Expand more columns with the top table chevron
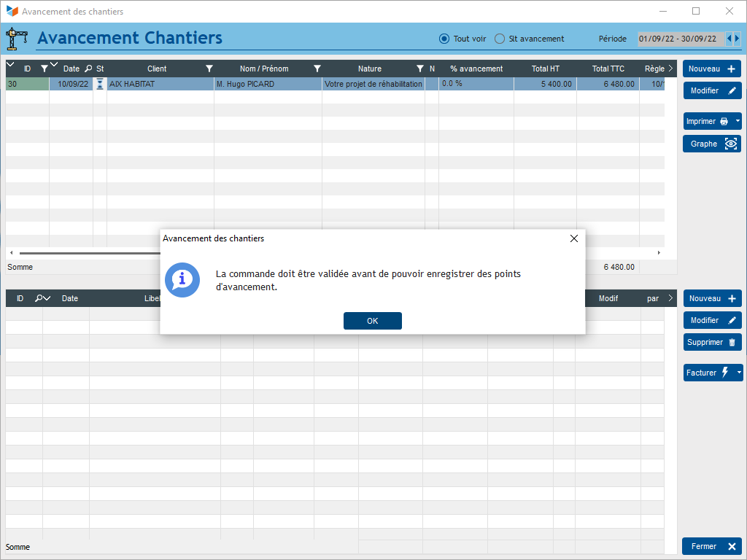The image size is (747, 560). [670, 69]
